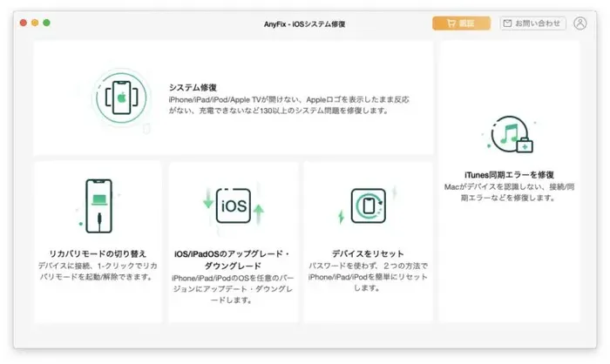The width and height of the screenshot is (610, 364).
Task: Select the iOS upgrade/downgrade icon
Action: click(233, 206)
